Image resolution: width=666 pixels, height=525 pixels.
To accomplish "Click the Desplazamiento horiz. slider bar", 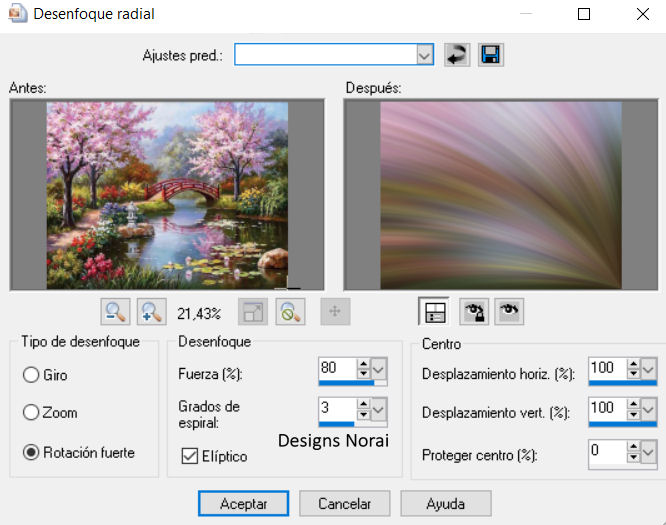I will [623, 383].
